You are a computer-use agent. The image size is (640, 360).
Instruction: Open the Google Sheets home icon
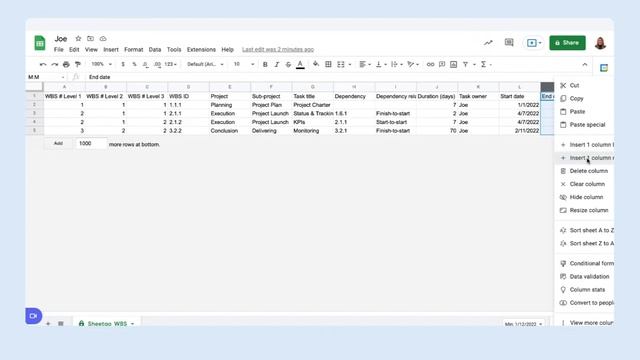tap(40, 43)
